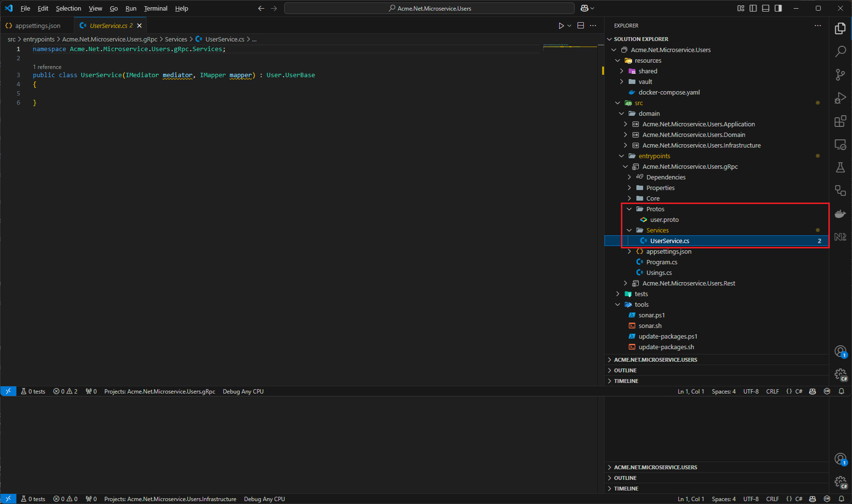Toggle the Secondary Side Bar layout button

[778, 8]
